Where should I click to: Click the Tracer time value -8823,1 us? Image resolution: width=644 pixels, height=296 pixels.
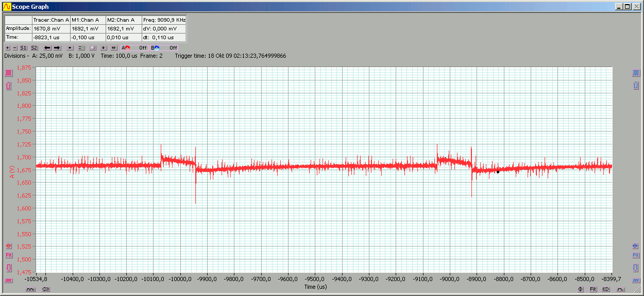pos(50,38)
